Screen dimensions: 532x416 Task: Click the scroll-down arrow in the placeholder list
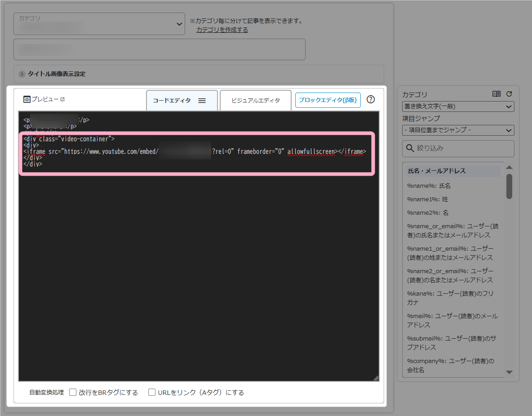click(509, 372)
